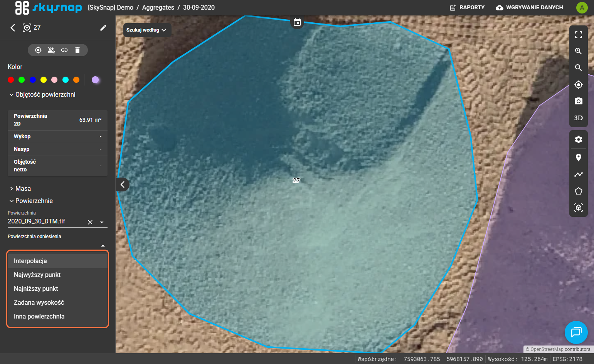The width and height of the screenshot is (594, 364).
Task: Select the polygon area tool
Action: [x=578, y=191]
